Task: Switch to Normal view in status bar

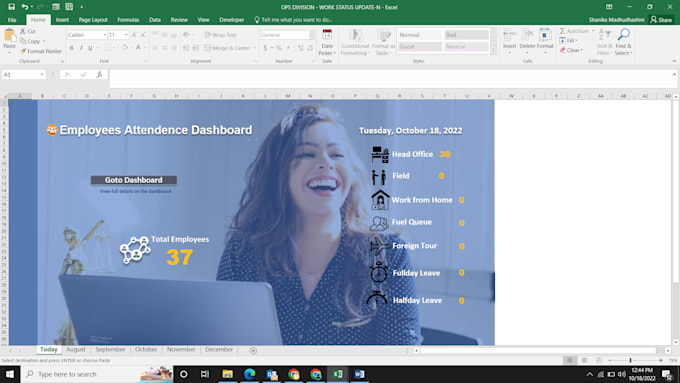Action: click(570, 360)
